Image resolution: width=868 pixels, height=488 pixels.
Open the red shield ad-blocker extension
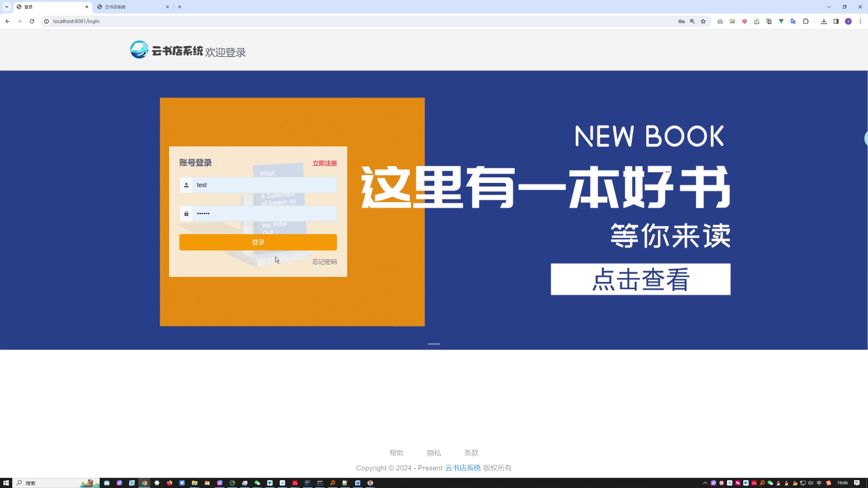[x=745, y=21]
